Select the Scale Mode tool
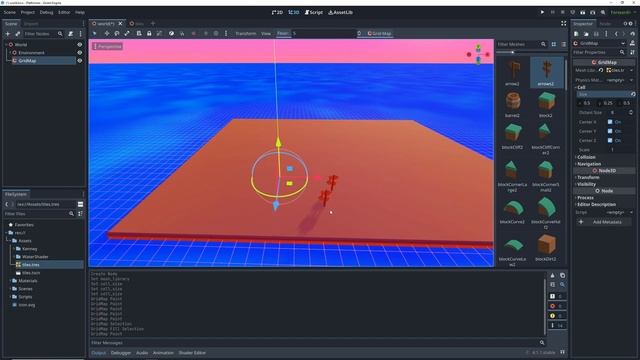 point(127,33)
